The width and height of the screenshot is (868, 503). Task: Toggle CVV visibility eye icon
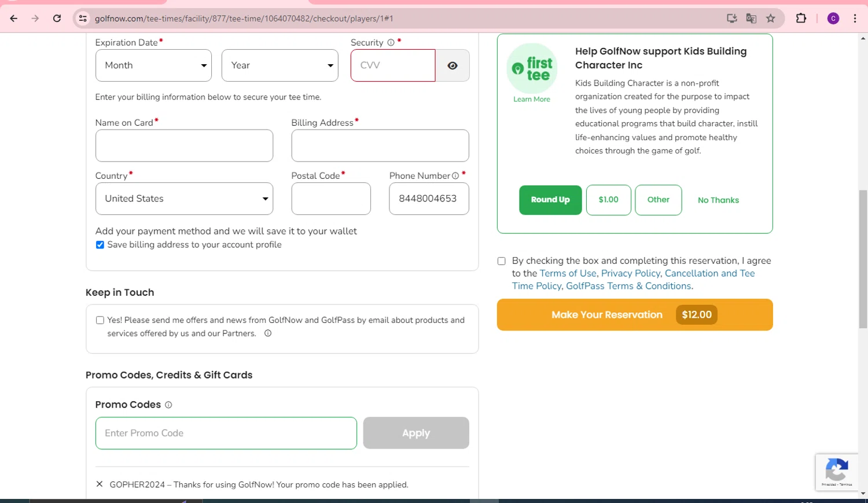coord(453,65)
